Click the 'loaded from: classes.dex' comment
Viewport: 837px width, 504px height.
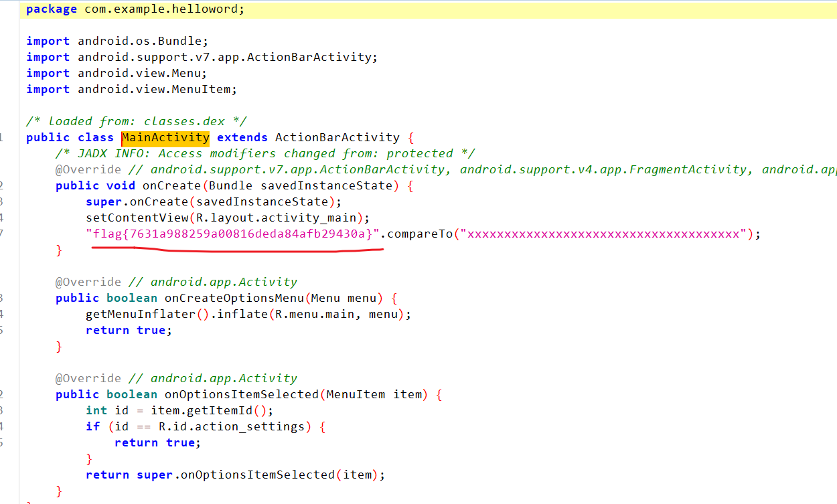137,121
